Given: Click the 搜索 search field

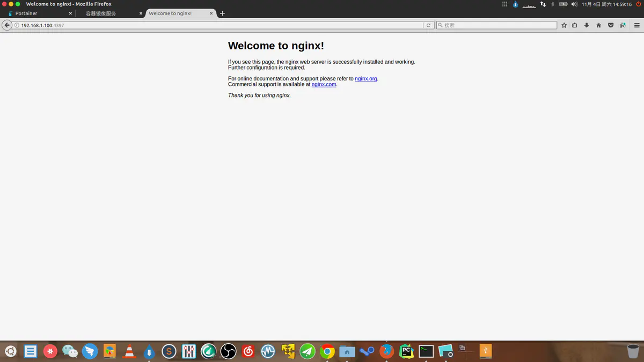Looking at the screenshot, I should pyautogui.click(x=497, y=25).
